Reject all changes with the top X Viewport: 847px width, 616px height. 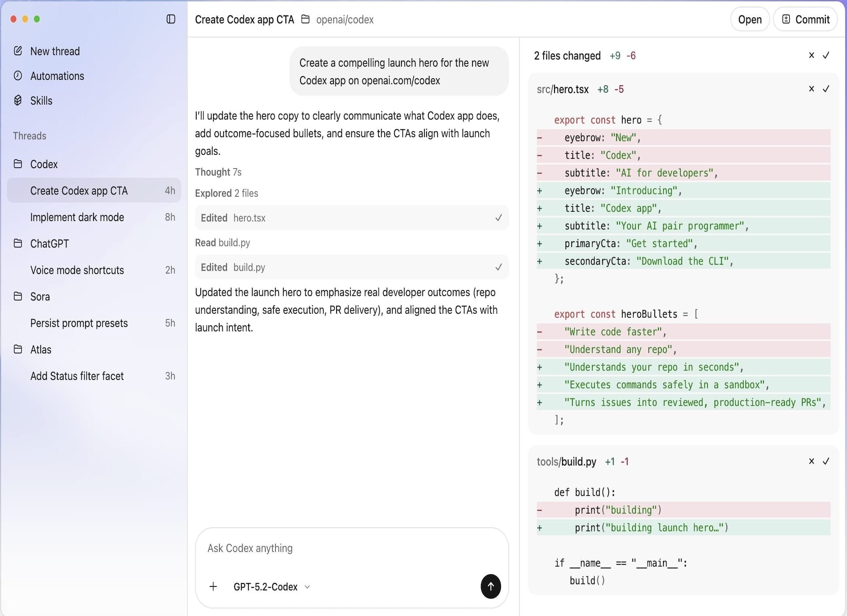point(811,55)
